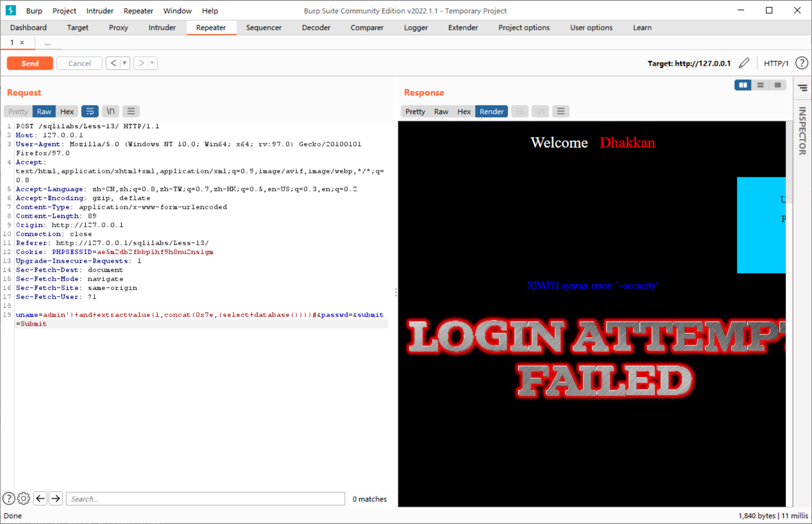Switch to the Learn tab
812x524 pixels.
coord(642,28)
